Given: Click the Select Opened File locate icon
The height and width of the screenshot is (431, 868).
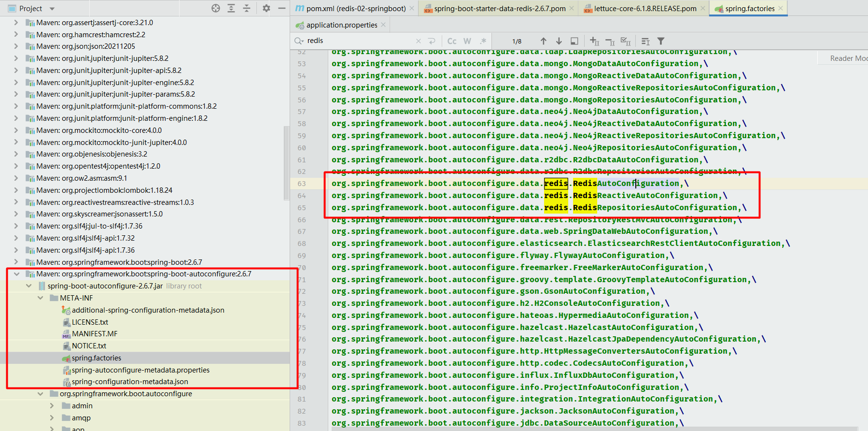Looking at the screenshot, I should 216,8.
